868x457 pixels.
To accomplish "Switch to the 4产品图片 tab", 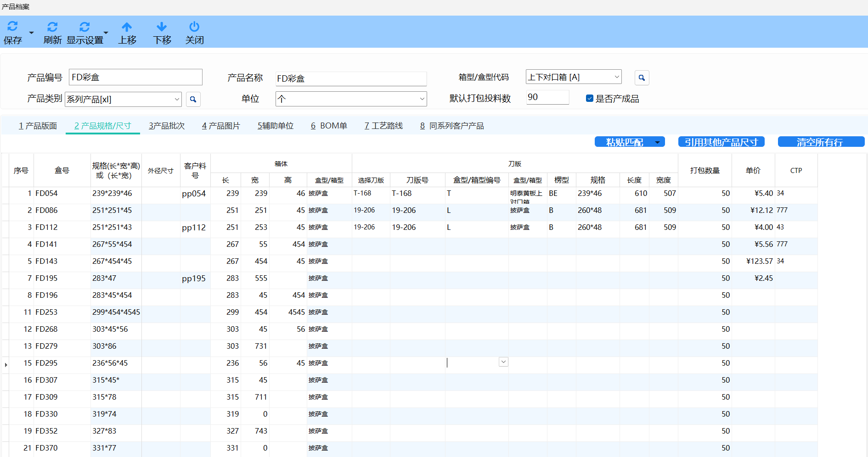I will [x=221, y=125].
